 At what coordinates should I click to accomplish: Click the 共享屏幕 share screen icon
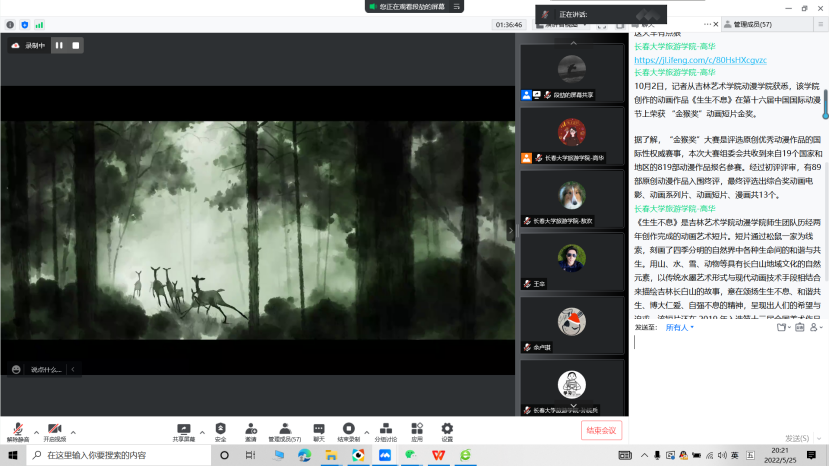tap(183, 432)
